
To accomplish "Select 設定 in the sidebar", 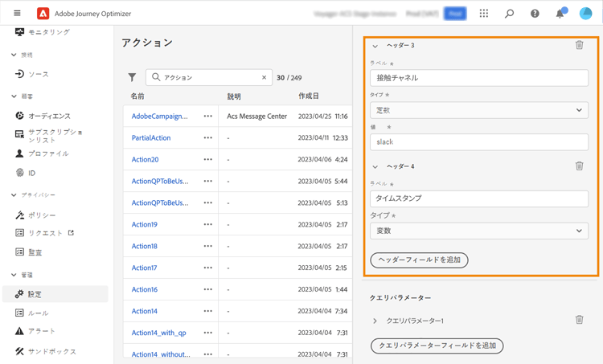I will (x=55, y=294).
